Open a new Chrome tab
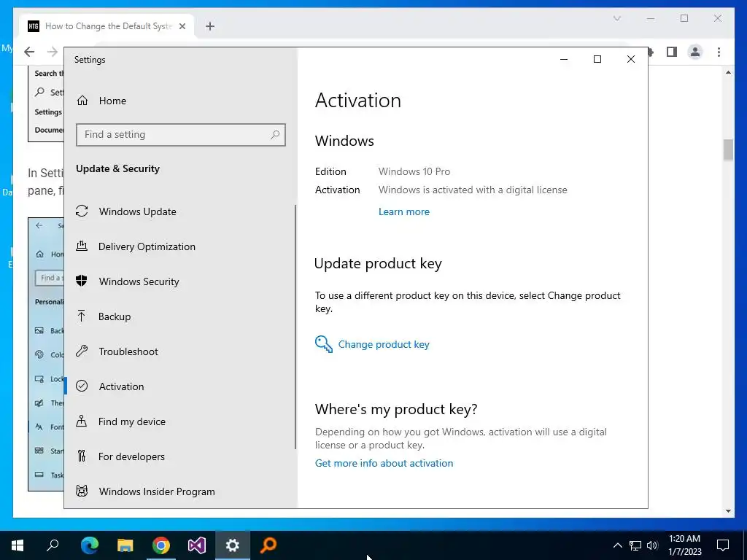 209,26
